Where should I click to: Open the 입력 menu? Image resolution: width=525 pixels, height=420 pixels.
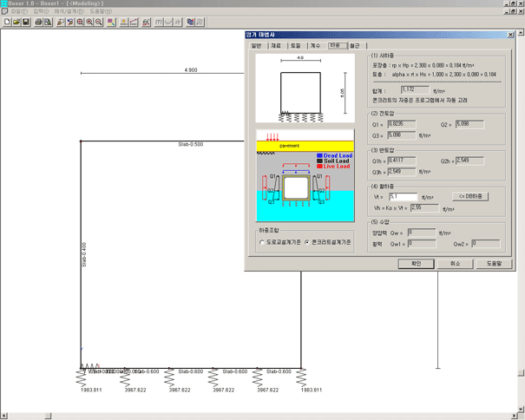pyautogui.click(x=40, y=11)
